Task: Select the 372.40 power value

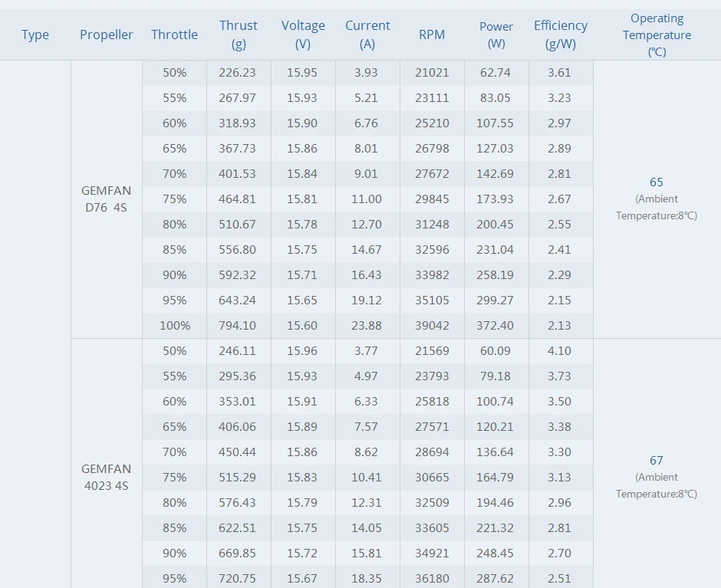Action: (495, 326)
